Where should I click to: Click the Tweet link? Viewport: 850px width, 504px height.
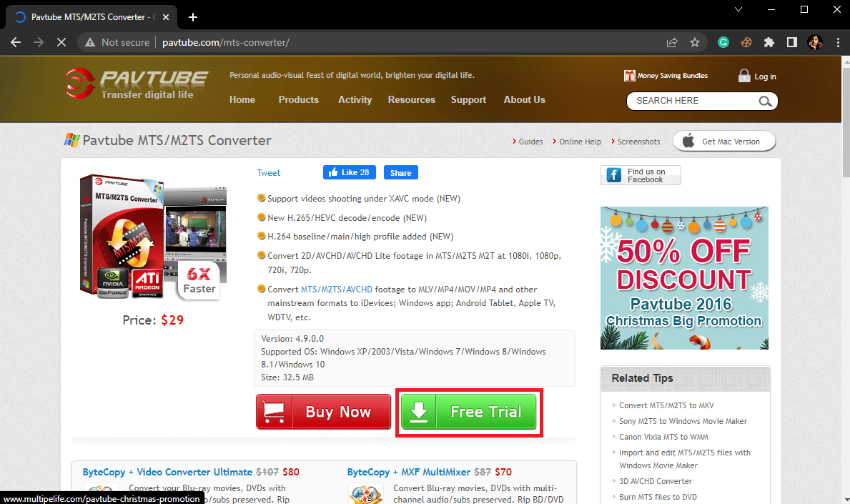pyautogui.click(x=268, y=173)
